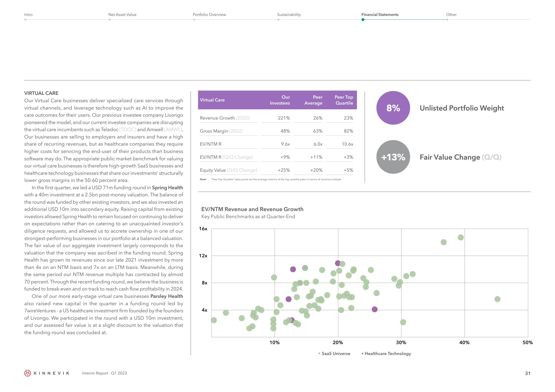Click the Key Public Benchmarks subtitle
The height and width of the screenshot is (392, 555).
(x=248, y=217)
